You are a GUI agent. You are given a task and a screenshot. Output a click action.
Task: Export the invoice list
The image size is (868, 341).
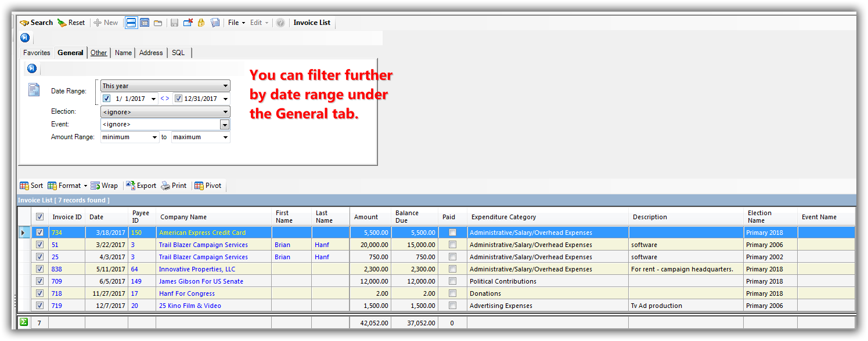click(141, 186)
